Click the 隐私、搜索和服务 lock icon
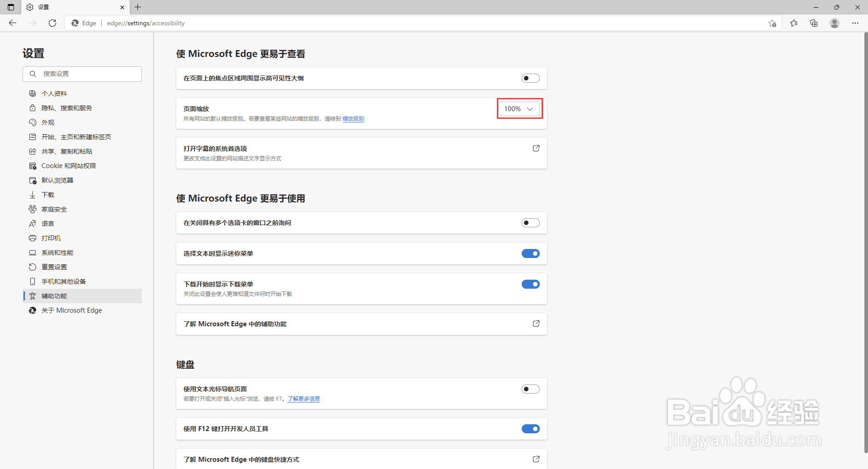 point(33,108)
